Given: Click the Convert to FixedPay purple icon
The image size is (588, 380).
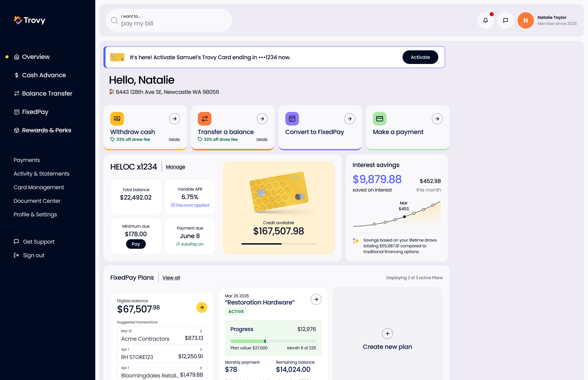Looking at the screenshot, I should pos(292,119).
